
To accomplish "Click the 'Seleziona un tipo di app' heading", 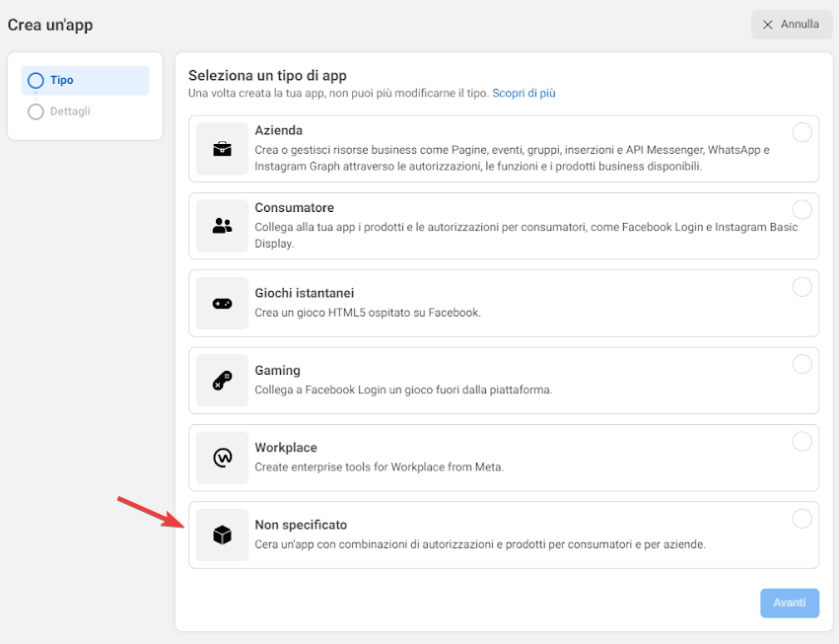I will pyautogui.click(x=267, y=76).
